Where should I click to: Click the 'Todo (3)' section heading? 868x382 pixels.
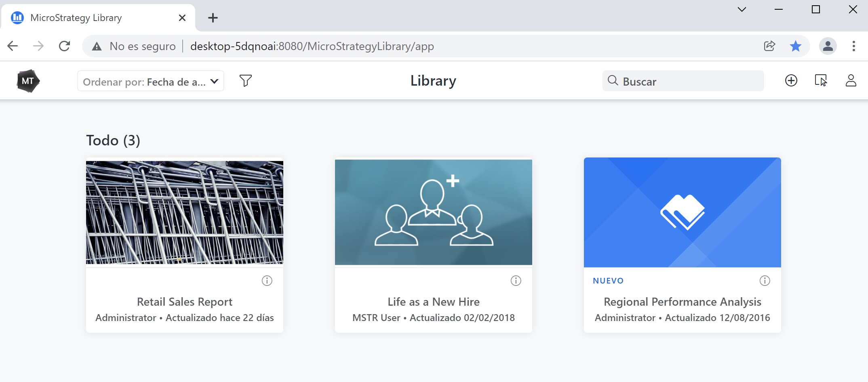[113, 141]
